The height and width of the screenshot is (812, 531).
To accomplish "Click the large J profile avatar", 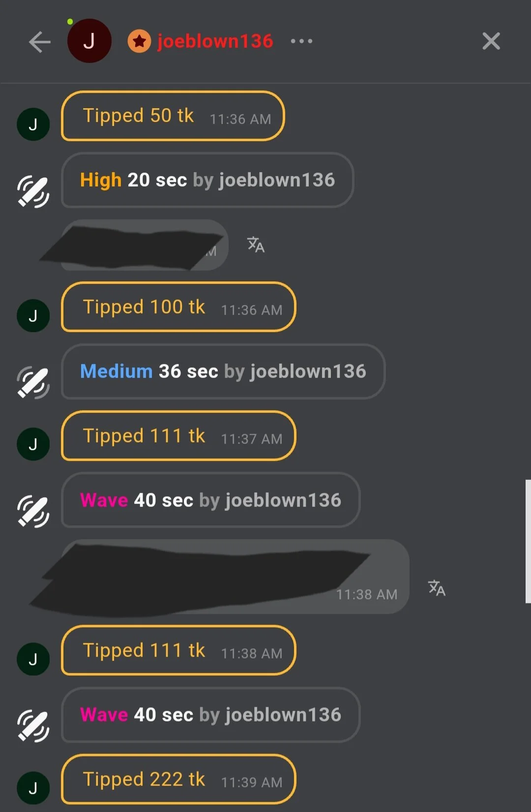I will 89,41.
